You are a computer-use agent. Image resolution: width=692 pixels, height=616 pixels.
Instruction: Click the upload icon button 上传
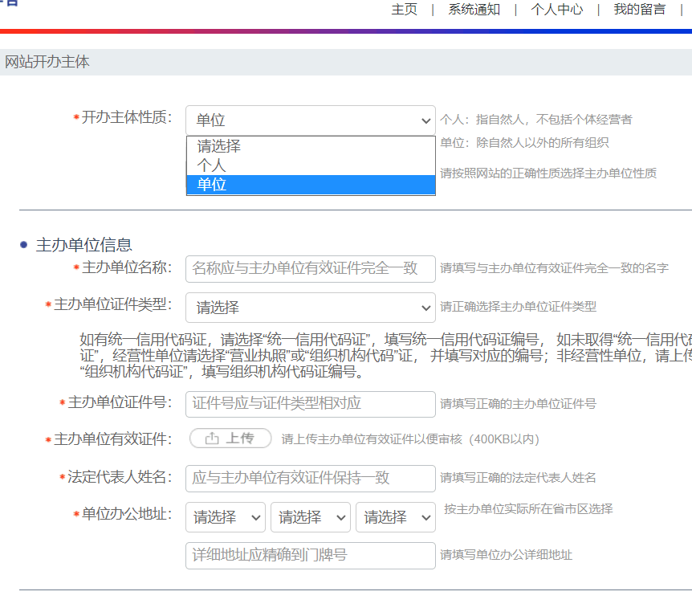coord(230,439)
